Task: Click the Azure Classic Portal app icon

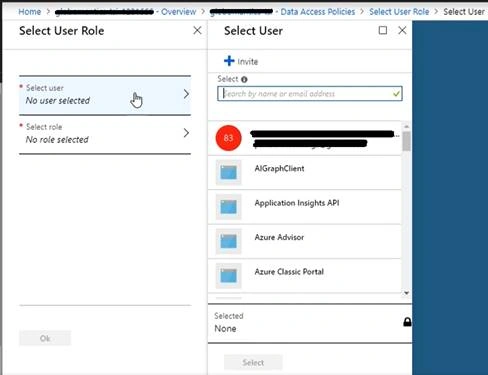Action: 228,276
